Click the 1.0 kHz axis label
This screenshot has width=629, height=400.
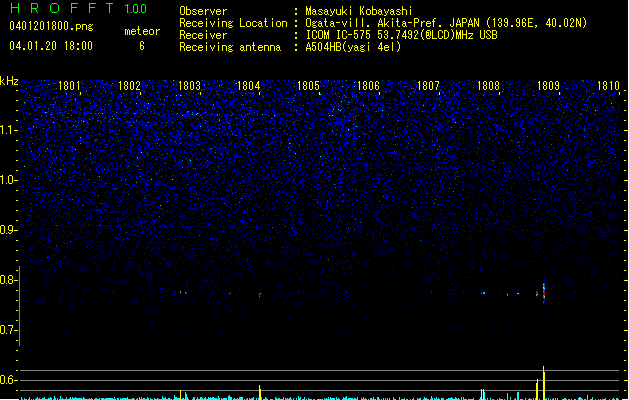point(8,180)
